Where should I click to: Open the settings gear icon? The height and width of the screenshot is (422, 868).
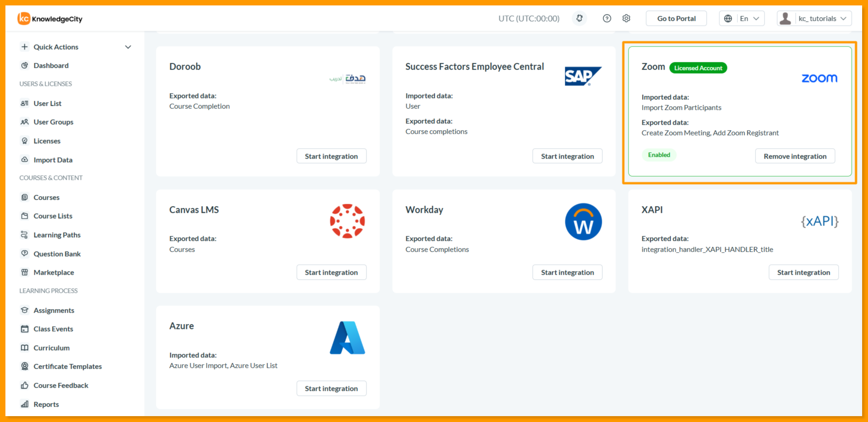pyautogui.click(x=626, y=19)
